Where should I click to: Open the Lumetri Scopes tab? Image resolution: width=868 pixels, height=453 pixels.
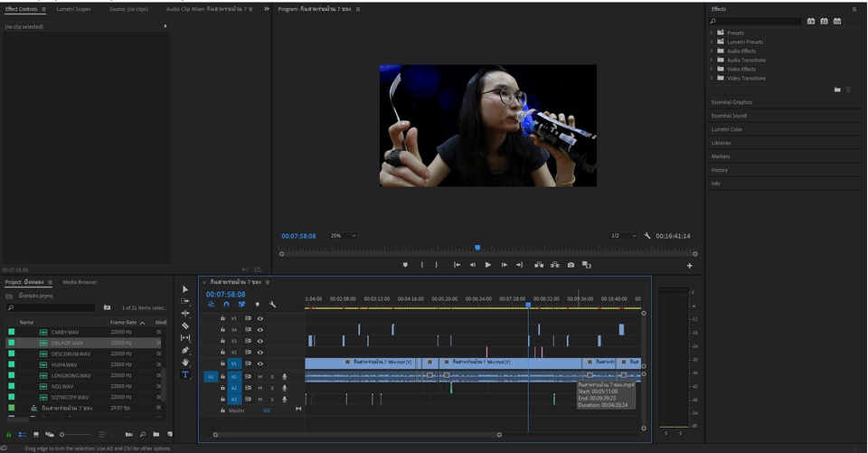tap(73, 9)
